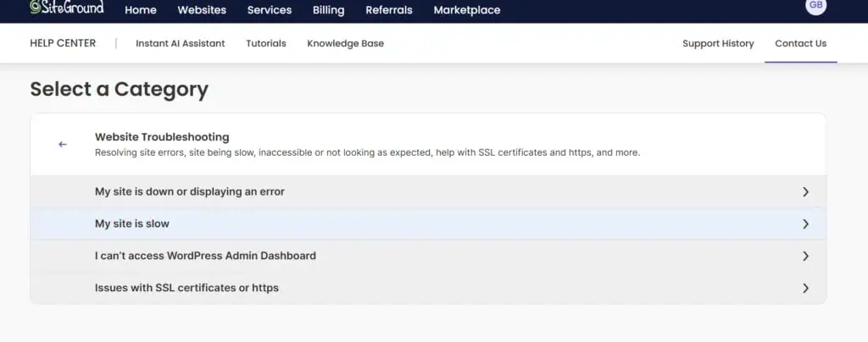Image resolution: width=868 pixels, height=342 pixels.
Task: Navigate to Marketplace
Action: [467, 10]
